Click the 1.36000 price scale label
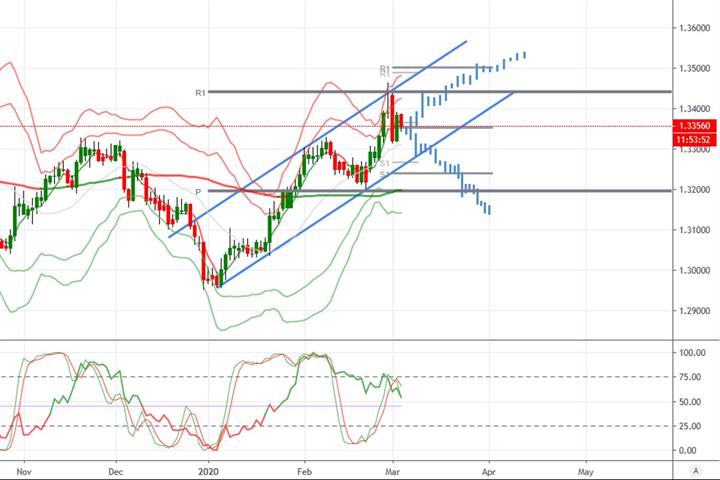 coord(694,28)
